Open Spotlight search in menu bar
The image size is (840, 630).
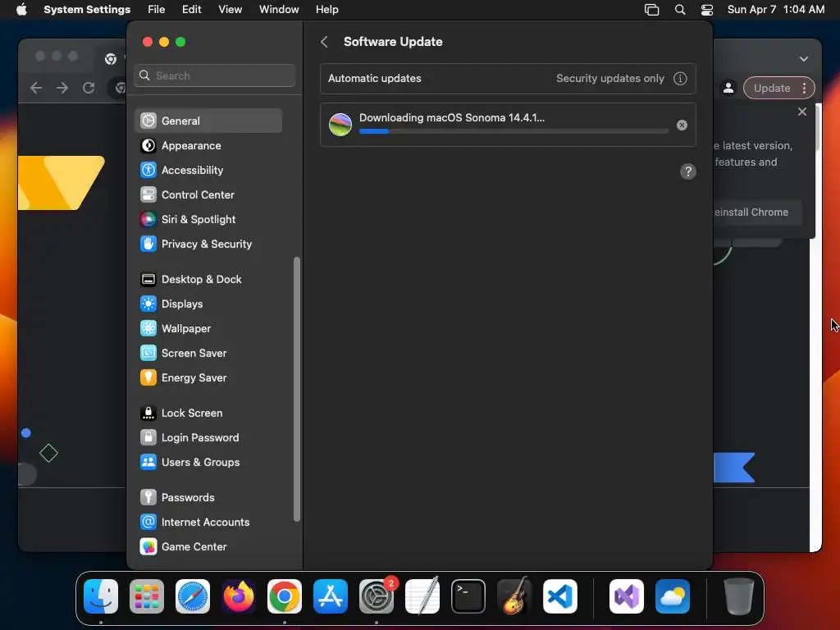point(680,10)
